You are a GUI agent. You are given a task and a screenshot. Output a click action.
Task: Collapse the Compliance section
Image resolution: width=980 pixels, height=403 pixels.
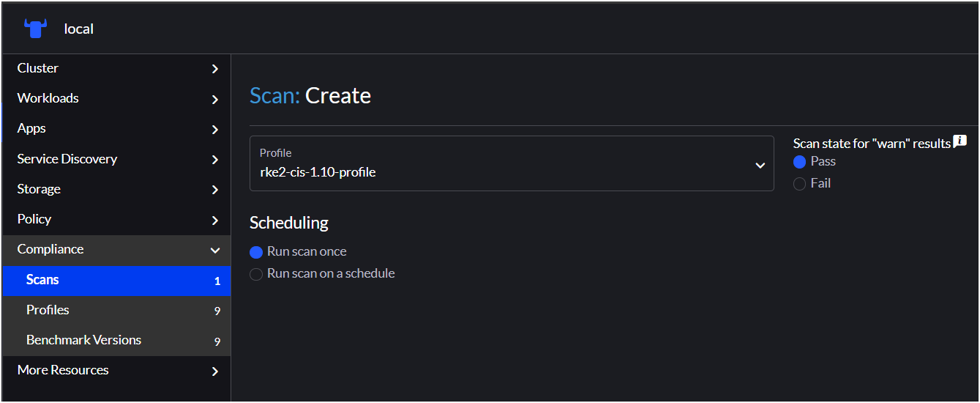coord(214,250)
